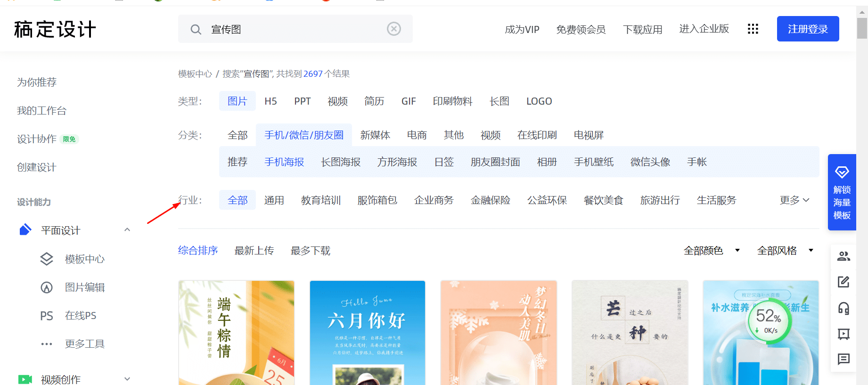The image size is (868, 385).
Task: Sort by 最多下载
Action: [311, 250]
